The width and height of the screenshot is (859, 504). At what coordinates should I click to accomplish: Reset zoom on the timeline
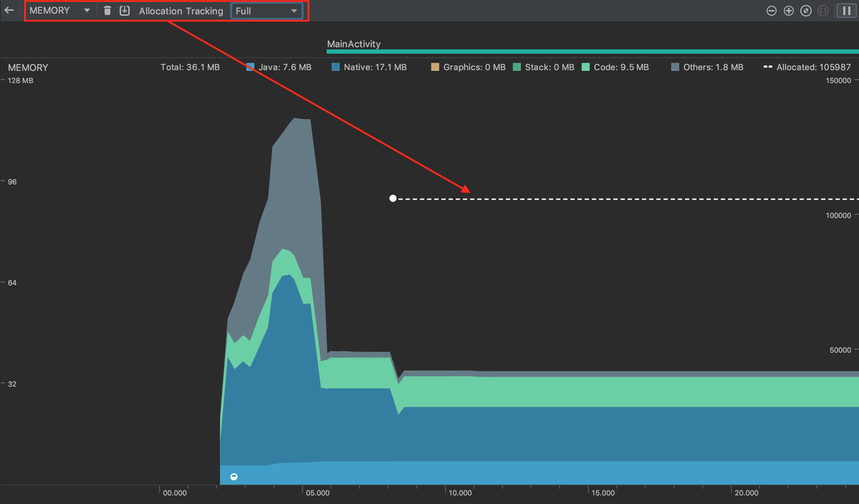click(806, 11)
